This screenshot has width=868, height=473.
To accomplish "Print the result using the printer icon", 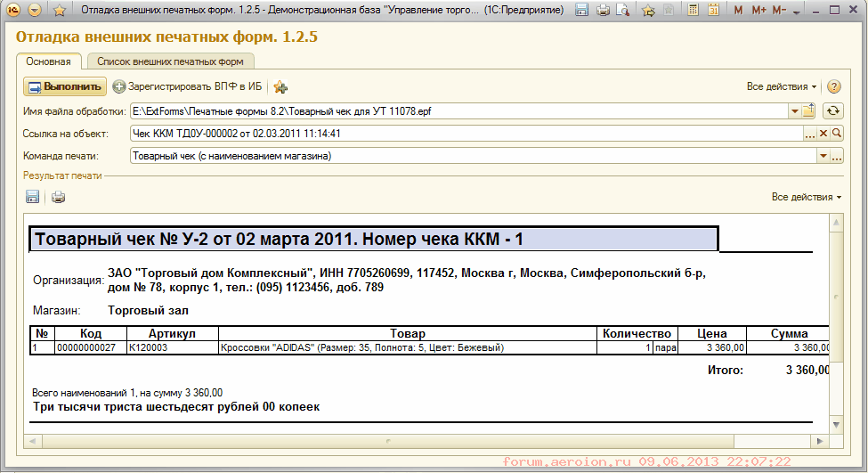I will click(58, 197).
